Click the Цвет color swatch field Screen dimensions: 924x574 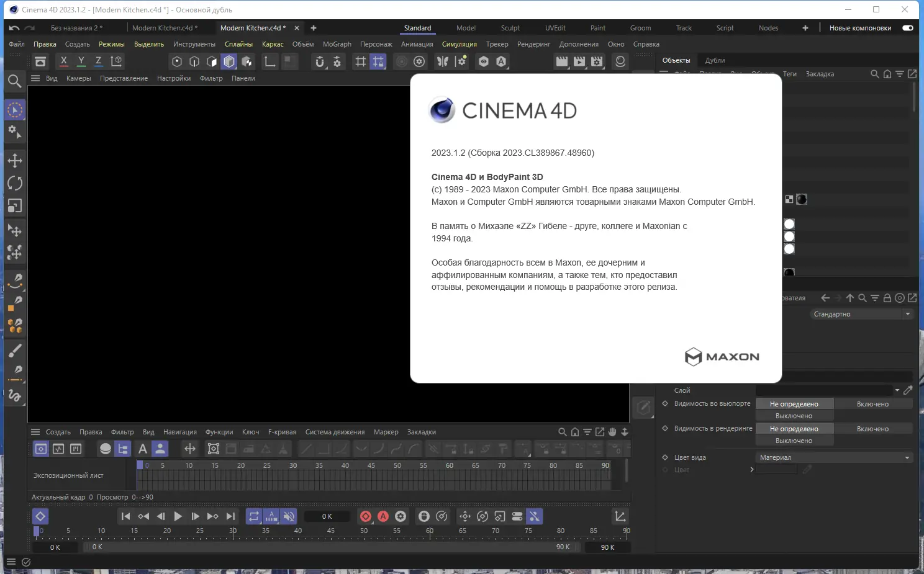pyautogui.click(x=776, y=470)
